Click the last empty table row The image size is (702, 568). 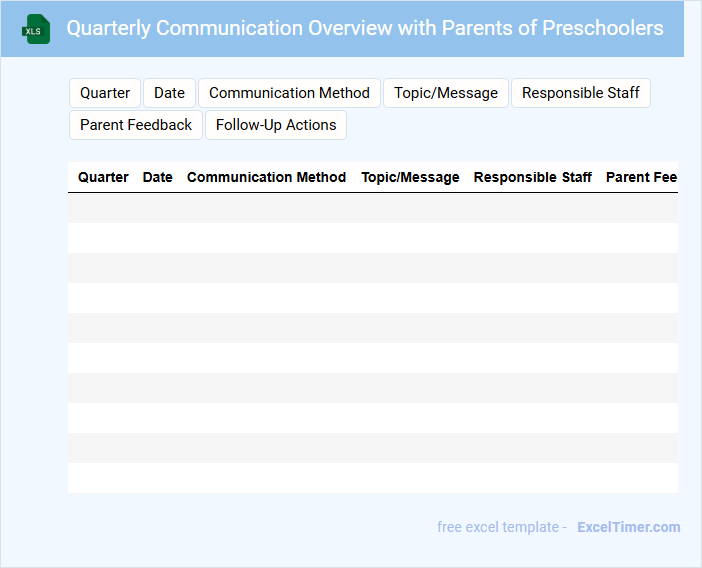[x=372, y=478]
